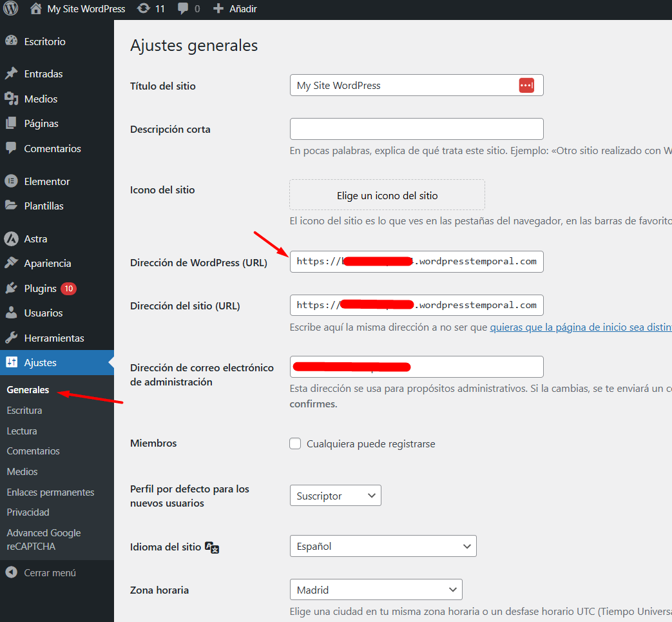Open the Generales settings submenu
Image resolution: width=672 pixels, height=622 pixels.
pyautogui.click(x=28, y=390)
